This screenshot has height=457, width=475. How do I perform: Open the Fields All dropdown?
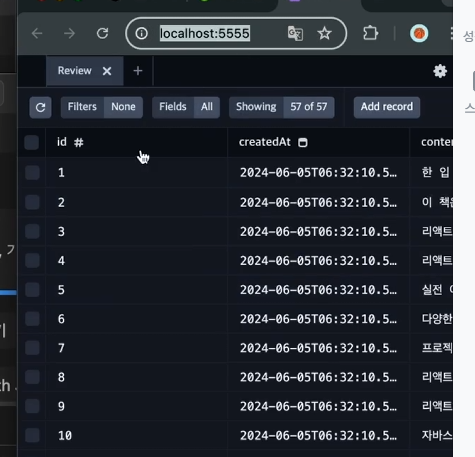point(186,107)
